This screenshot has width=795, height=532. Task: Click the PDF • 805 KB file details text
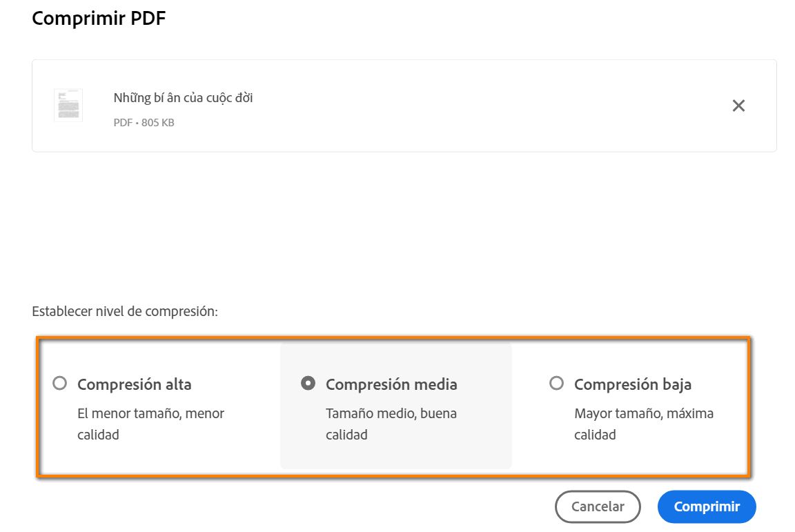tap(144, 122)
